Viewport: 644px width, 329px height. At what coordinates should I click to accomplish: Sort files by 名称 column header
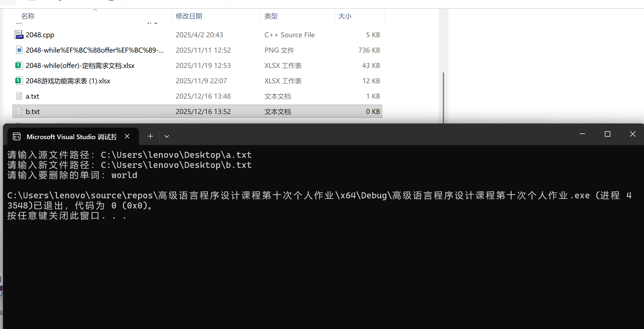point(28,16)
